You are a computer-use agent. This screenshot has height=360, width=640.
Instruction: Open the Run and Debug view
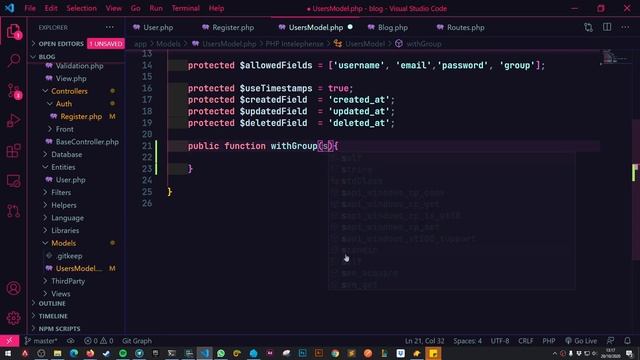click(13, 120)
